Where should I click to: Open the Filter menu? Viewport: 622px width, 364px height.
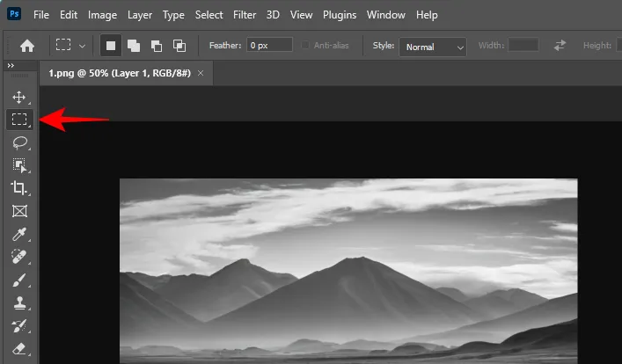[245, 15]
